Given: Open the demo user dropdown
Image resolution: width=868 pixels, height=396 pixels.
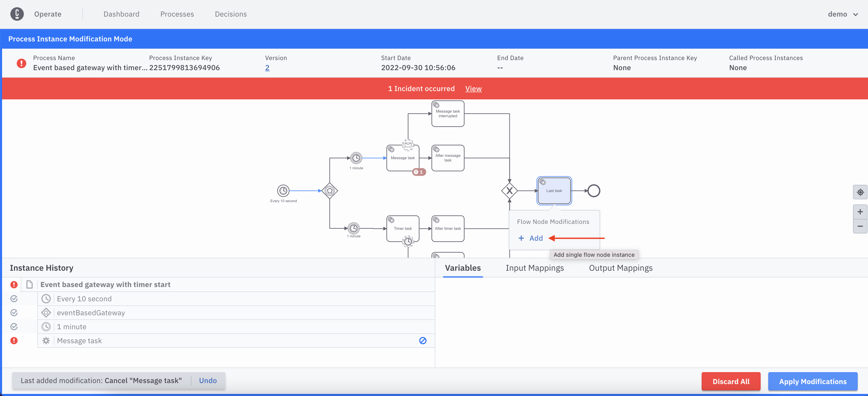Looking at the screenshot, I should [x=842, y=14].
